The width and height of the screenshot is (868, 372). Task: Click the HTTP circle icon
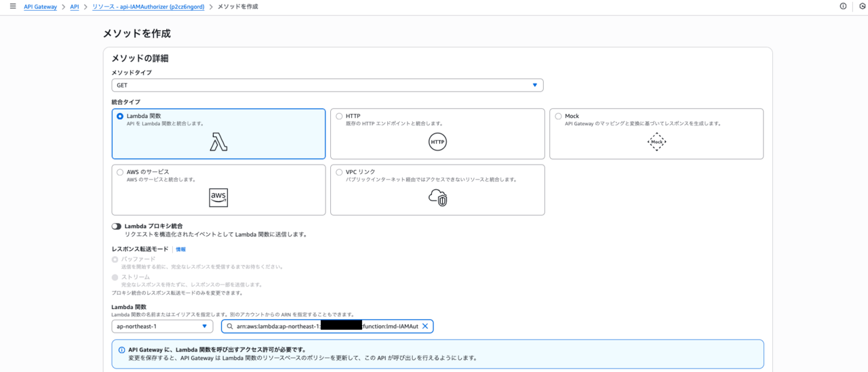pyautogui.click(x=437, y=142)
